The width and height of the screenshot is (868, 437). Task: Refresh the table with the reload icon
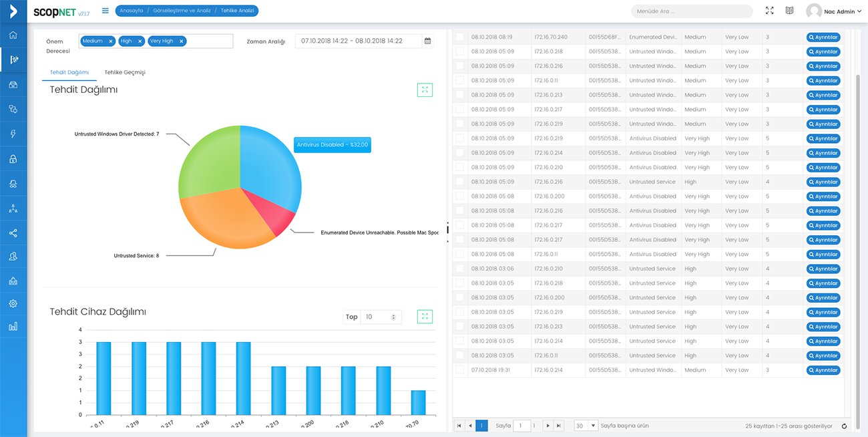click(x=845, y=426)
